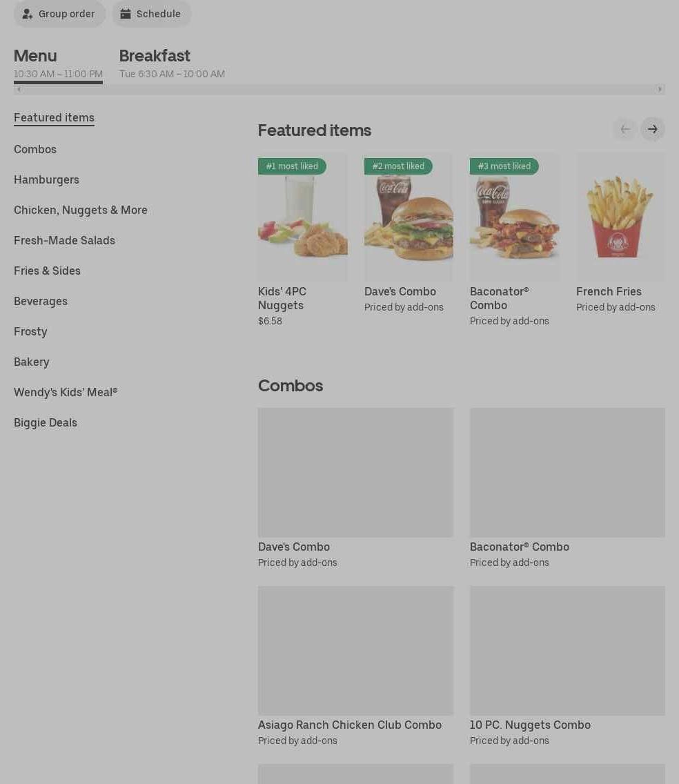Navigate to Frosty category
The height and width of the screenshot is (784, 679).
[30, 331]
